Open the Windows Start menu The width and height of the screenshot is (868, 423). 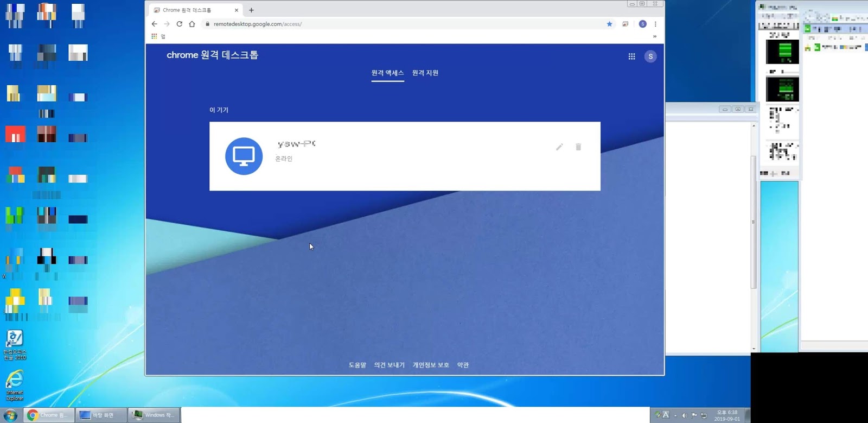click(10, 415)
